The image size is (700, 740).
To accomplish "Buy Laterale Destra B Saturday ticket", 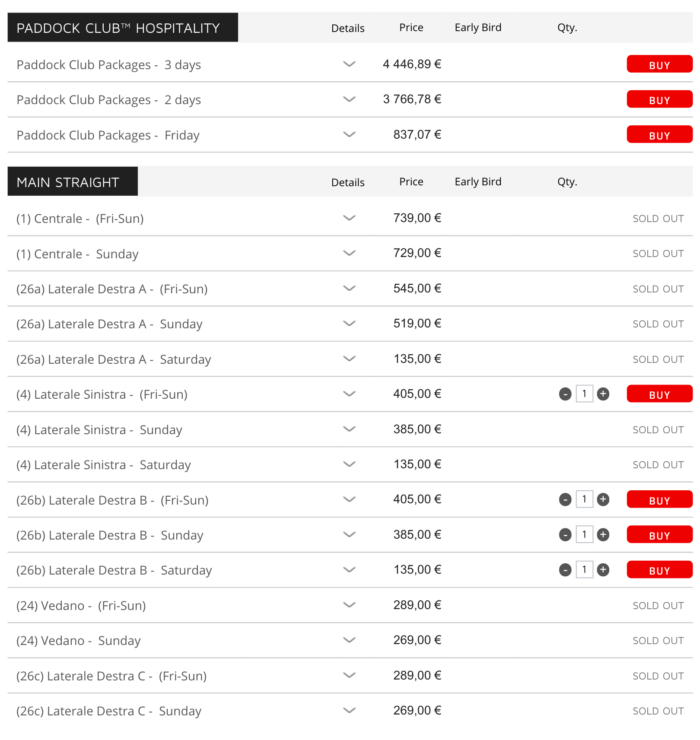I will [x=659, y=570].
